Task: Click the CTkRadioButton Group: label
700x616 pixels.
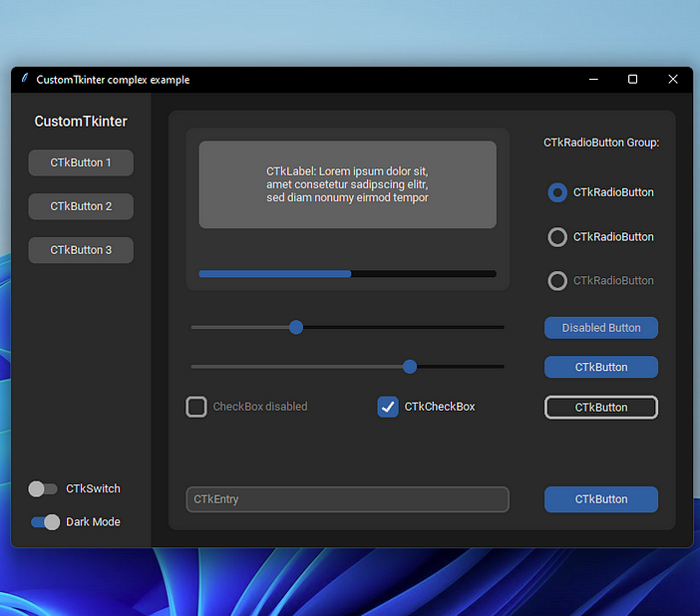Action: 601,143
